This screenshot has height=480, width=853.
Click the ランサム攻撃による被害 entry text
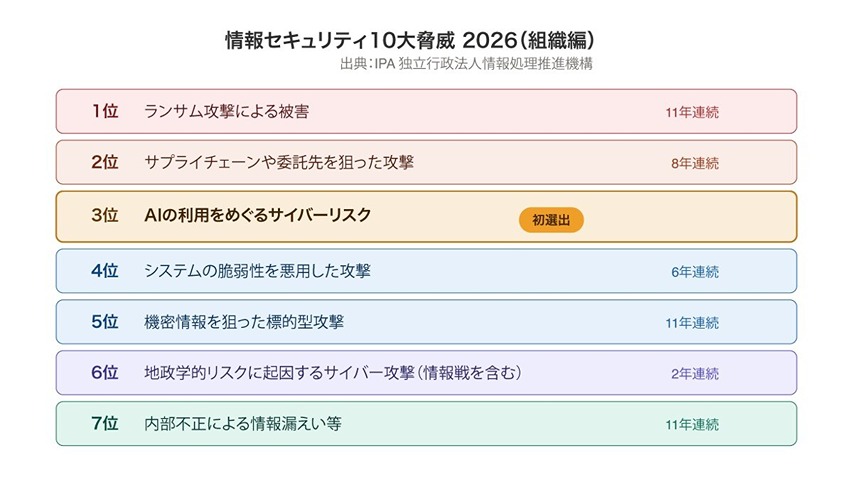pos(226,111)
